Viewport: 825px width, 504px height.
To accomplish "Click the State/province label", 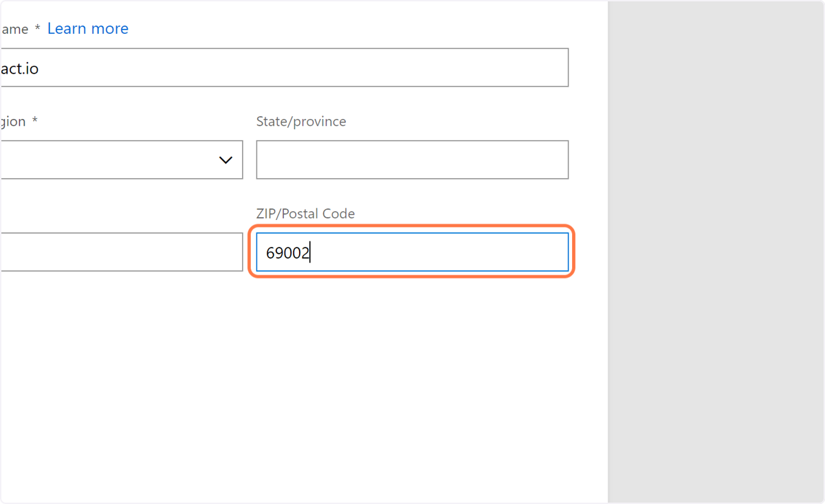I will coord(301,122).
